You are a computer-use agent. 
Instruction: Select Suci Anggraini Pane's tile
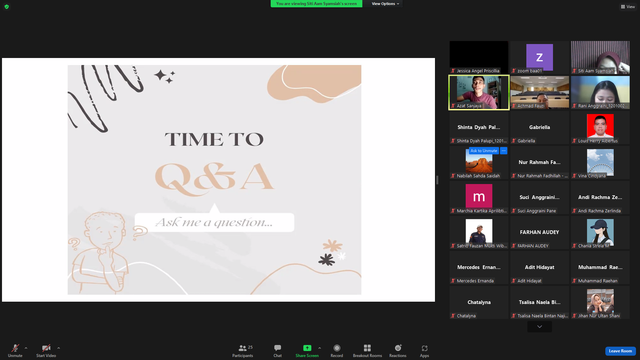540,198
